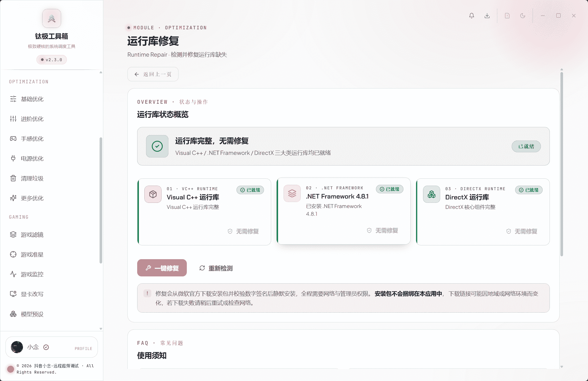Click the verified badge next to 小念
588x381 pixels.
pos(46,347)
